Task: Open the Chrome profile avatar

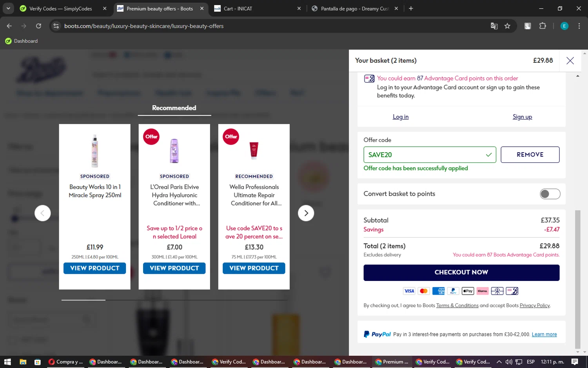Action: pyautogui.click(x=564, y=26)
